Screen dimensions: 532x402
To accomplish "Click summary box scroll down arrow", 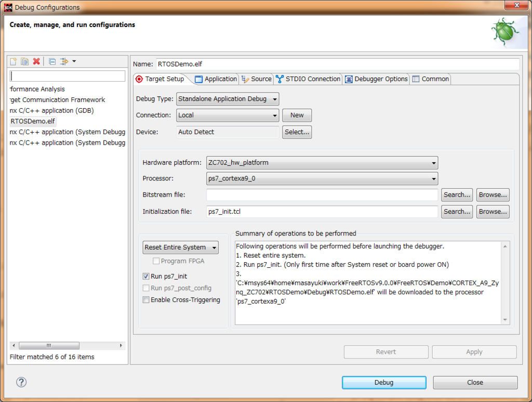I will (x=505, y=319).
